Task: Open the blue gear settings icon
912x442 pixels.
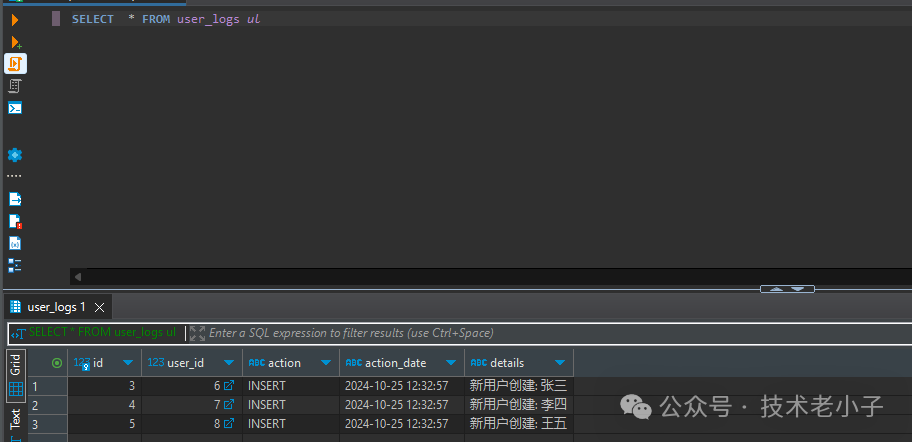Action: [15, 155]
